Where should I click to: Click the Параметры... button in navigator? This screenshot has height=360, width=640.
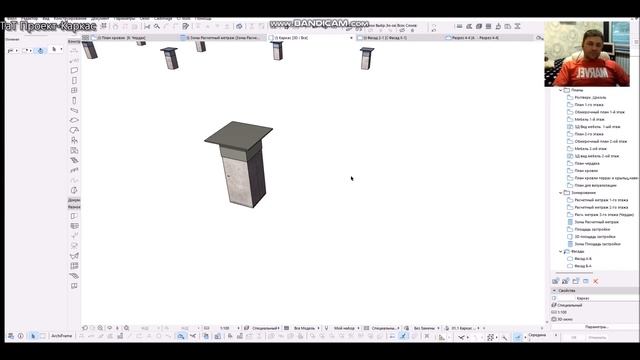point(596,327)
